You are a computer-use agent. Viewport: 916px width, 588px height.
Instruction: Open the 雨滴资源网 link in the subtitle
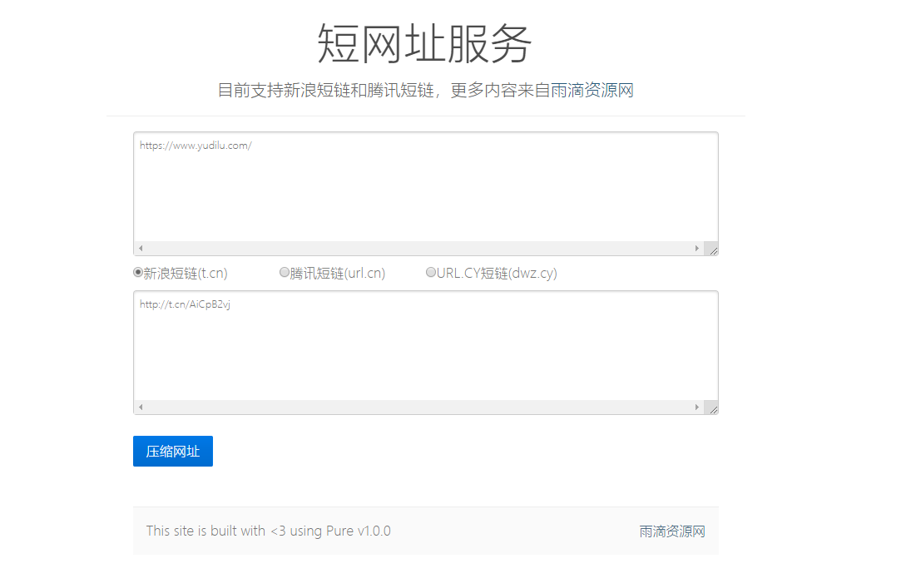coord(592,91)
